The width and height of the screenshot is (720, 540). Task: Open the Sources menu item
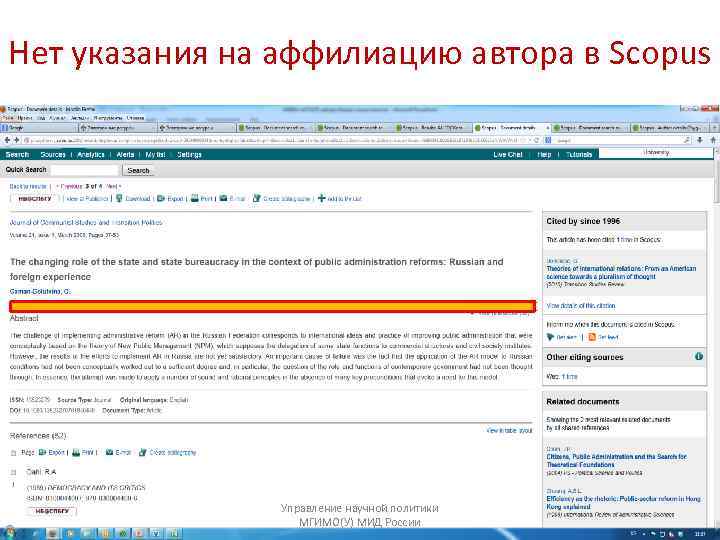[x=53, y=155]
